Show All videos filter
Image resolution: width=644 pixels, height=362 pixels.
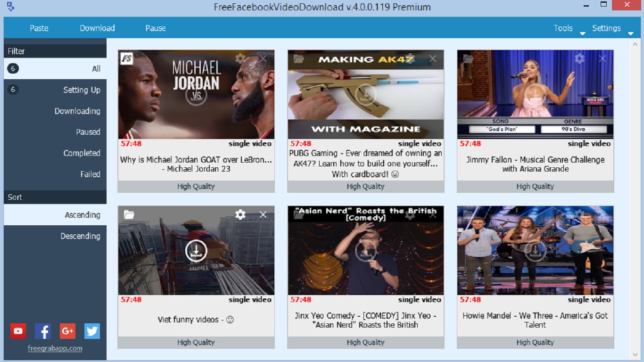(55, 69)
